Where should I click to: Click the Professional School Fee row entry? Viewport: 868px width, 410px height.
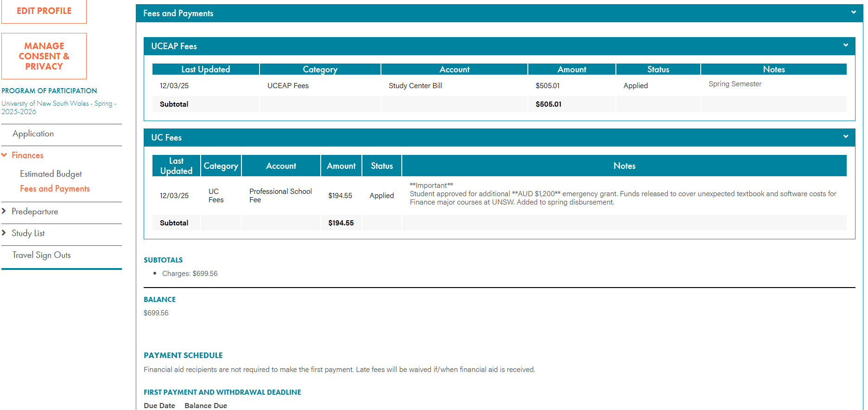coord(280,195)
